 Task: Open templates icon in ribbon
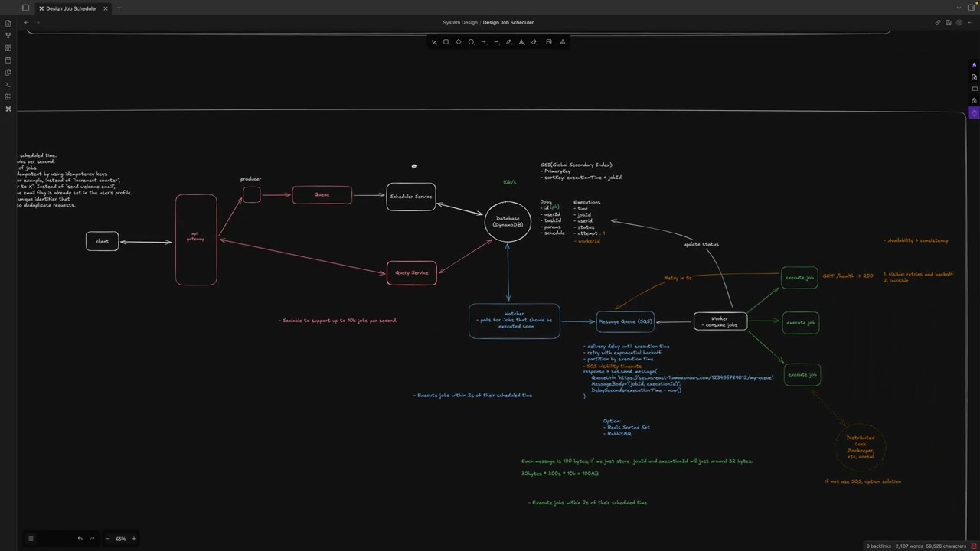[x=8, y=72]
